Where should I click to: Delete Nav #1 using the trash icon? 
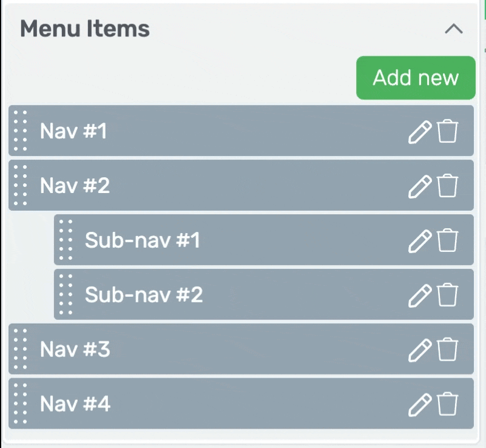[447, 131]
